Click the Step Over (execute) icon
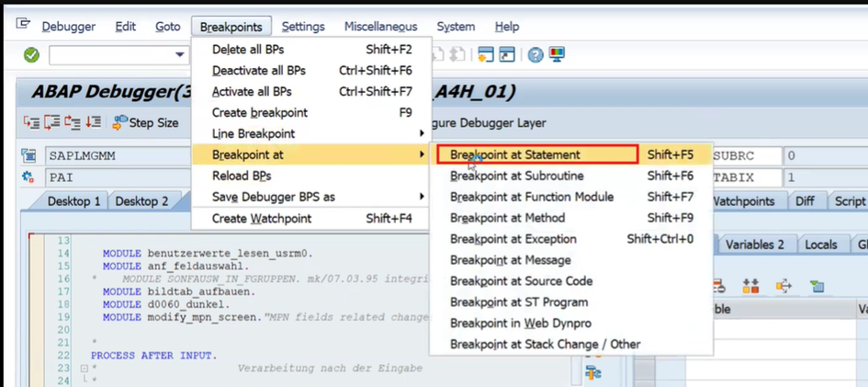868x387 pixels. tap(51, 122)
